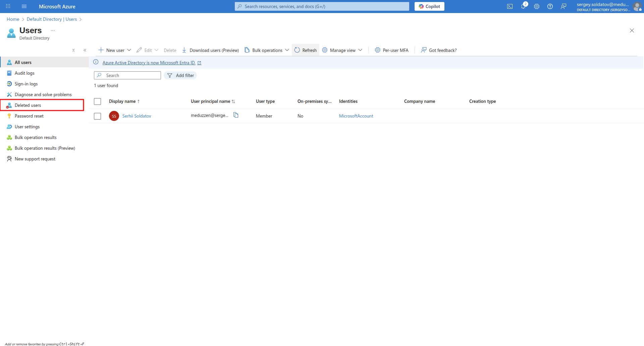View notifications bell icon
The height and width of the screenshot is (346, 644).
(523, 6)
